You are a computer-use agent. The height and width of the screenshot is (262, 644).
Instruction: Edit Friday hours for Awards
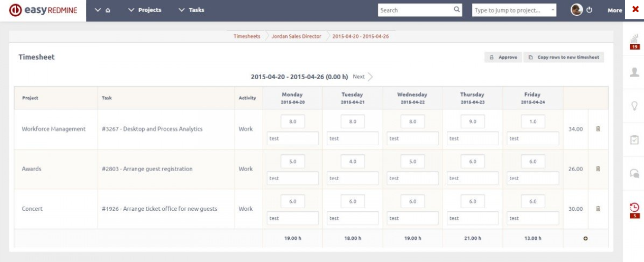[x=533, y=161]
